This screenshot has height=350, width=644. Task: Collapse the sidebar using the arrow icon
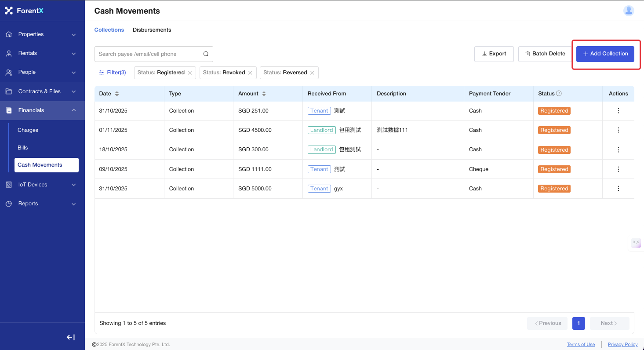(x=70, y=337)
